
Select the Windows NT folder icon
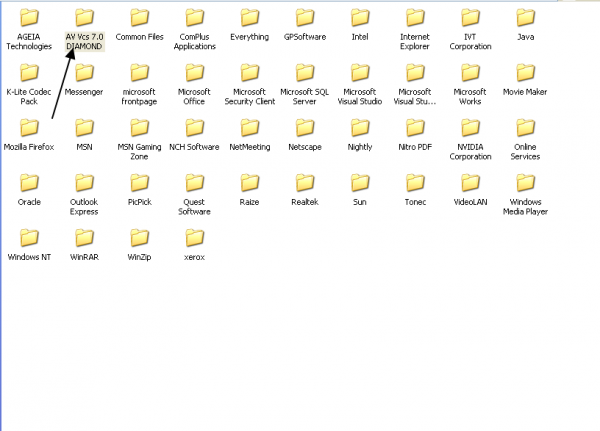29,238
